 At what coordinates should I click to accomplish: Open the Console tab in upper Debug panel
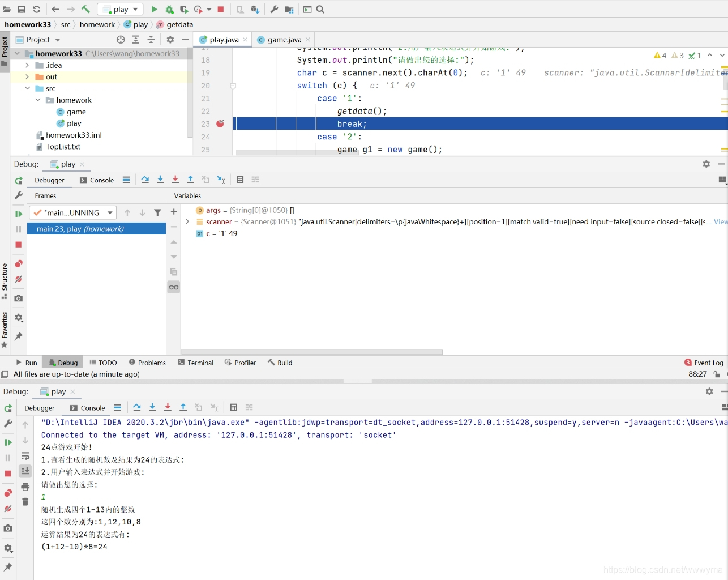97,180
